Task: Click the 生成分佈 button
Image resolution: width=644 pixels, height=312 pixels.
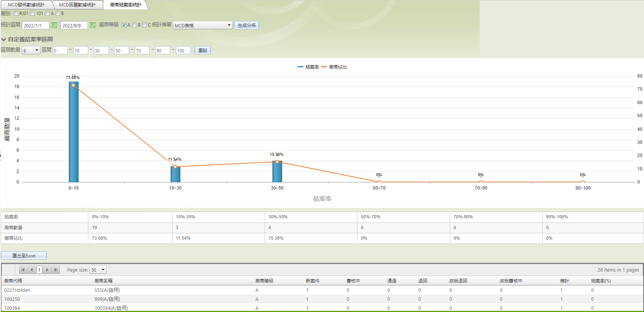Action: (247, 25)
